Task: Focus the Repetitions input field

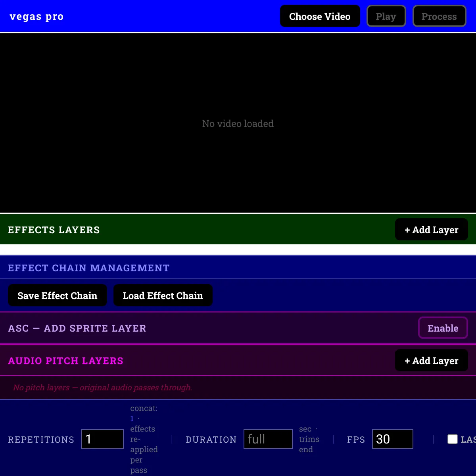Action: 102,439
